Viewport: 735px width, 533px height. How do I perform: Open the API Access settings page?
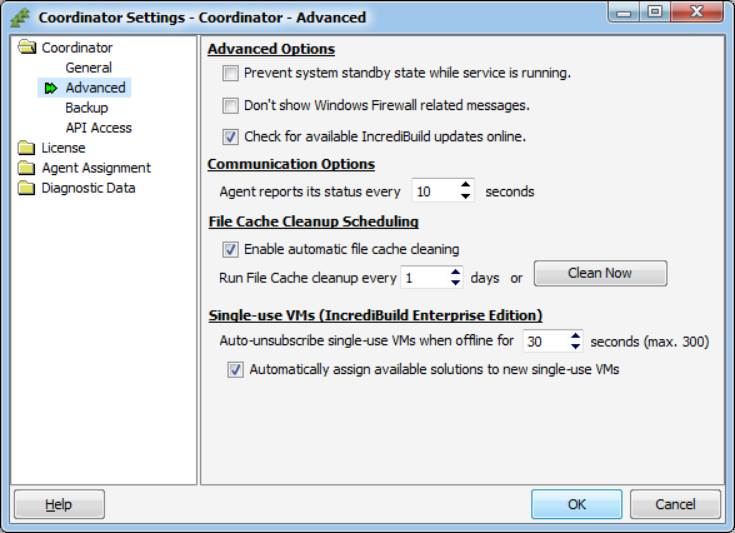coord(99,128)
